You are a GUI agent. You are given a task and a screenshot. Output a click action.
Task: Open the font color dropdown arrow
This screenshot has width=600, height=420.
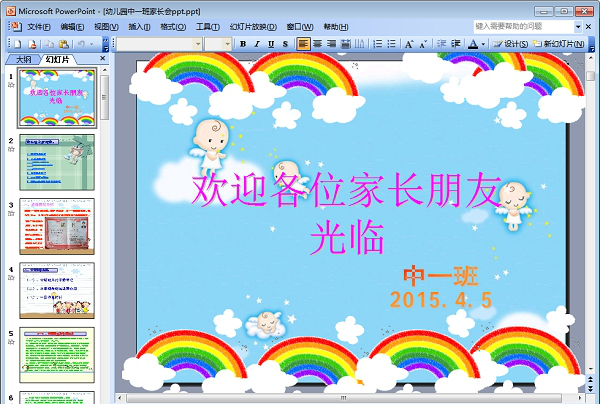[483, 44]
